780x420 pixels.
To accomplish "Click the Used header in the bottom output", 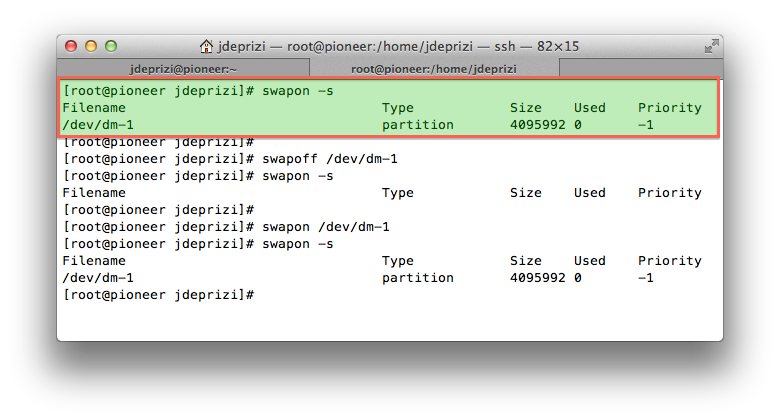I will click(589, 260).
